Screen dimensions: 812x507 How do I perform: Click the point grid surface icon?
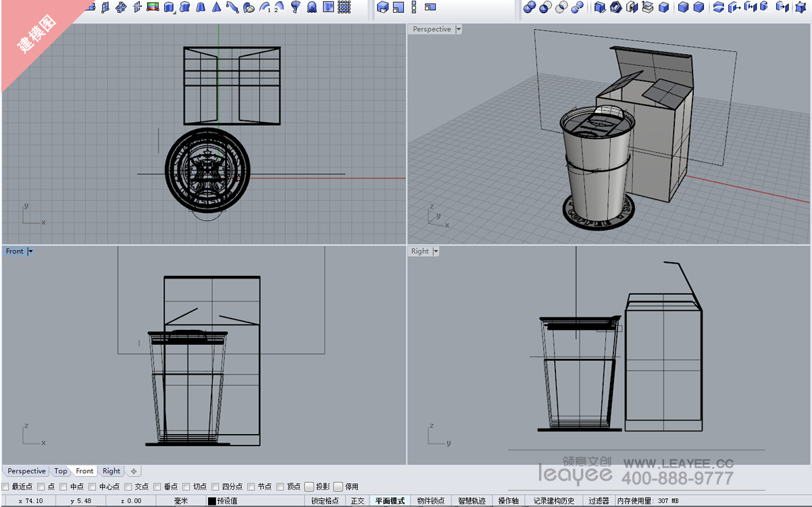point(344,7)
